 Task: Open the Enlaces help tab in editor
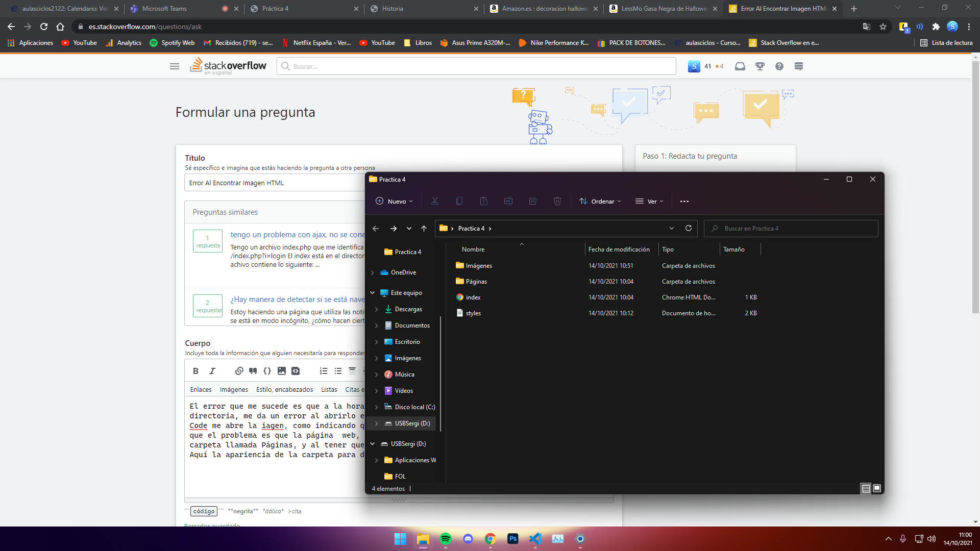tap(201, 389)
